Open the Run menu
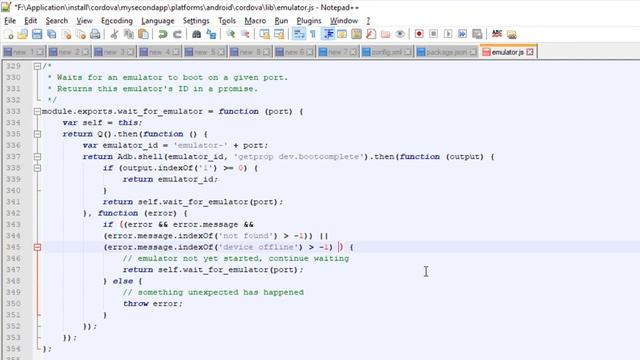 pyautogui.click(x=281, y=21)
